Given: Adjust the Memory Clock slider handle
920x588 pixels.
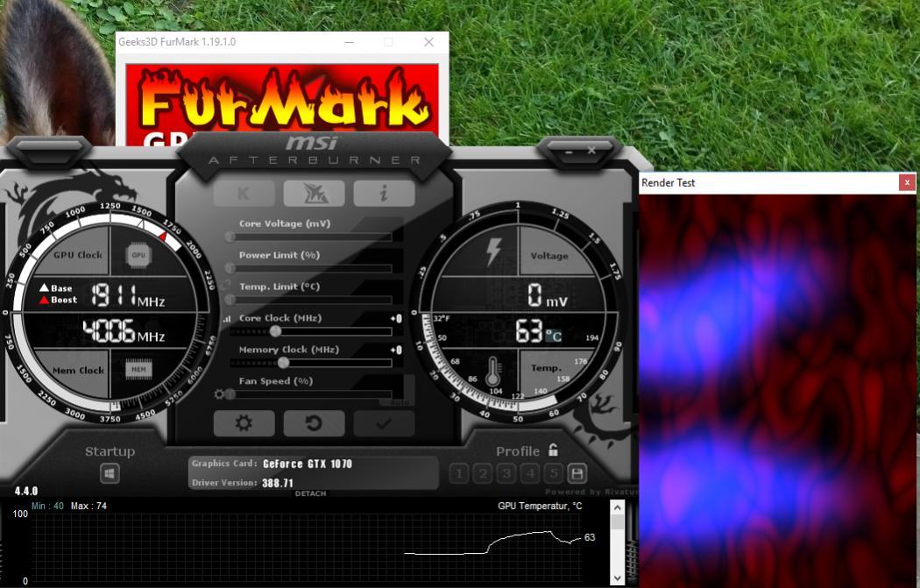Looking at the screenshot, I should coord(283,363).
